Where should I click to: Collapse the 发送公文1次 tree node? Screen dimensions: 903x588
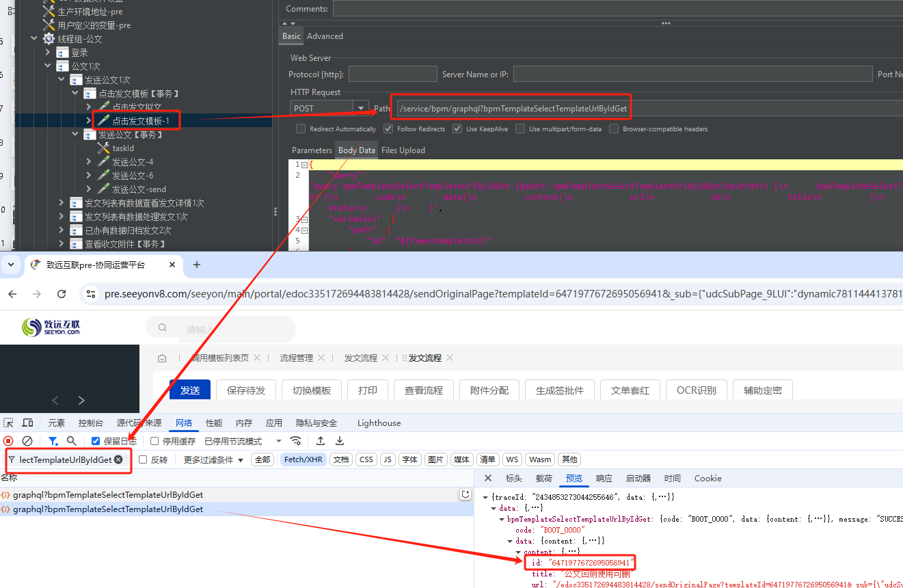[62, 80]
